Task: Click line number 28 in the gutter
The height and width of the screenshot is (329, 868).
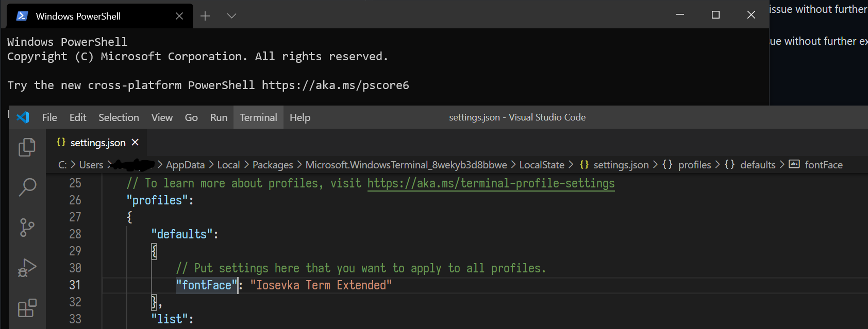Action: point(75,234)
